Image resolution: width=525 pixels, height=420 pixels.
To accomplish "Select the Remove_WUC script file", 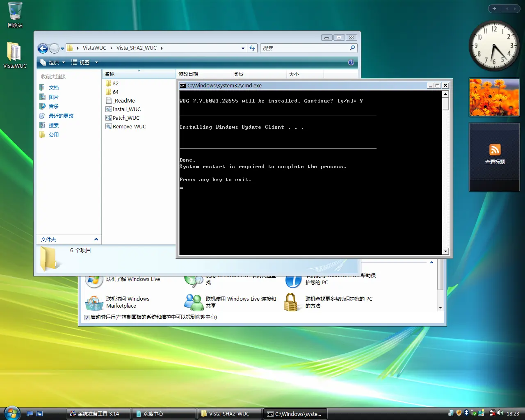I will (126, 126).
